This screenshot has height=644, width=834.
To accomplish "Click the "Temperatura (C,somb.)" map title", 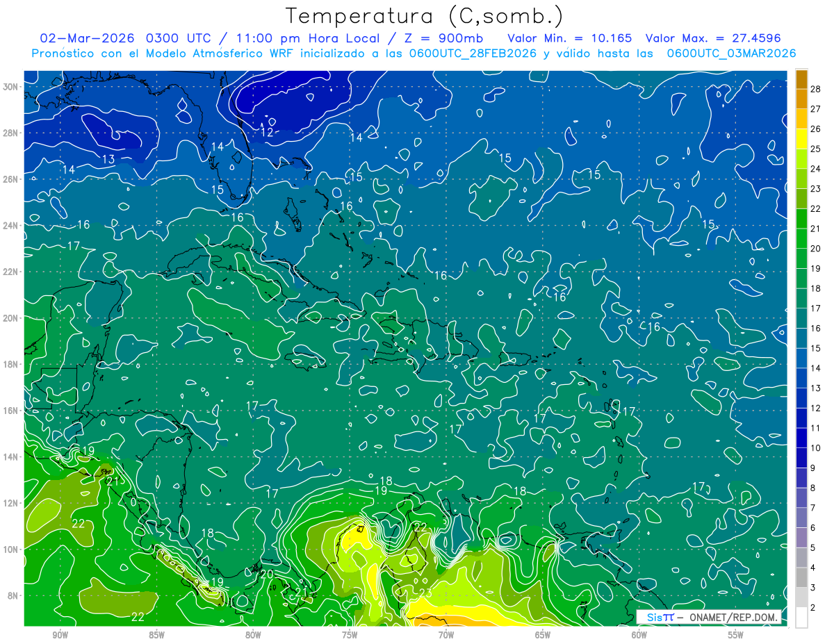I will point(425,16).
